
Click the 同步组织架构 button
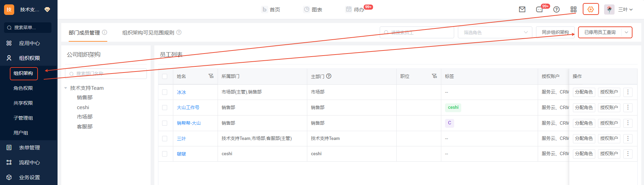[555, 33]
